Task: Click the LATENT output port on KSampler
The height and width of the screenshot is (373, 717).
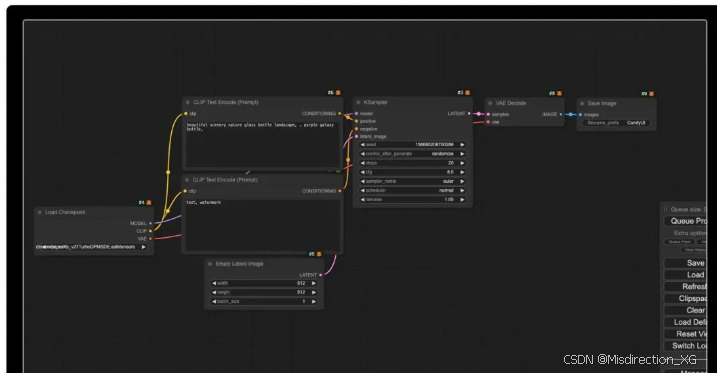Action: pos(469,113)
